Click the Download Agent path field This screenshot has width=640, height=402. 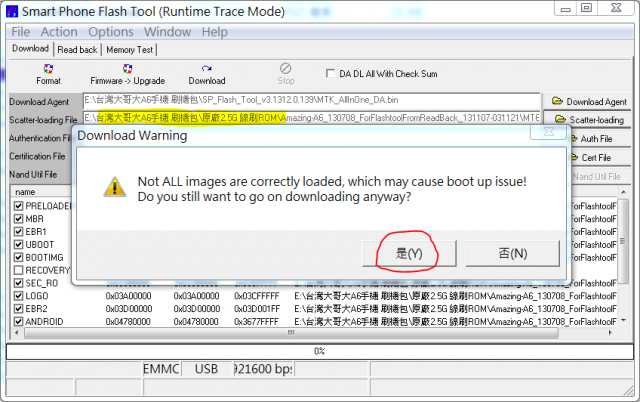(311, 100)
